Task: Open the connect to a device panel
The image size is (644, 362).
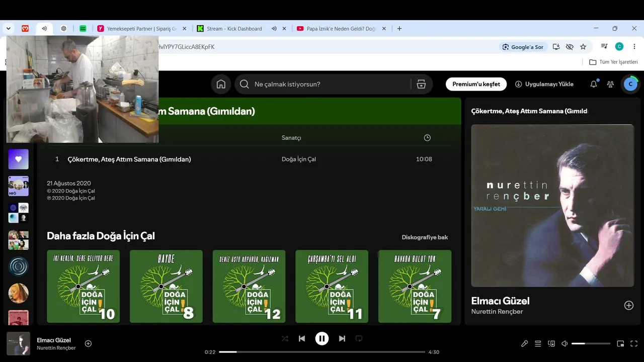Action: point(551,344)
